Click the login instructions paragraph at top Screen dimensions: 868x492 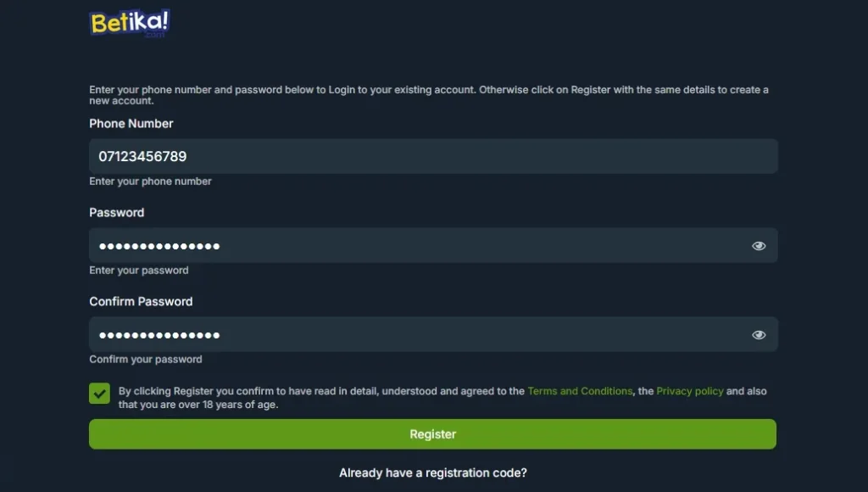[429, 95]
